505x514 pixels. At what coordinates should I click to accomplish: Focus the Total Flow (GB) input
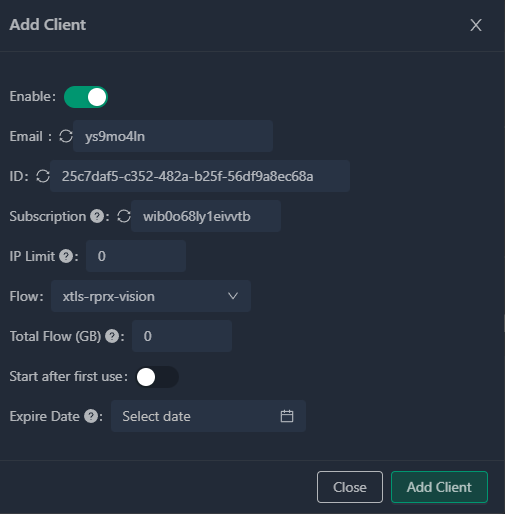[182, 336]
